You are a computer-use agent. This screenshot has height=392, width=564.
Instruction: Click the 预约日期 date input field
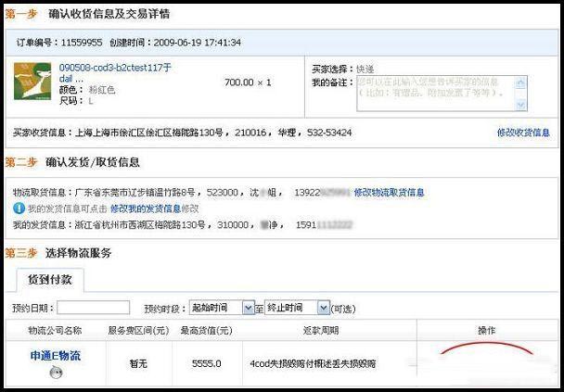[x=93, y=308]
